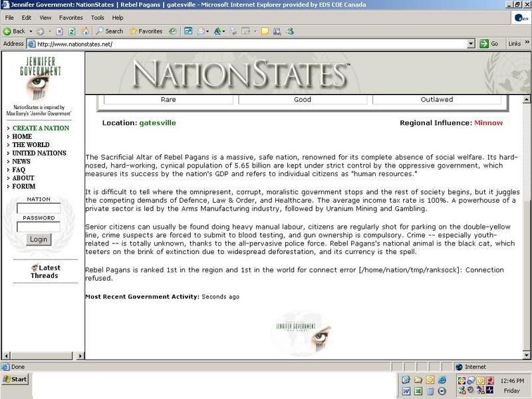Image resolution: width=532 pixels, height=399 pixels.
Task: Click the Messenger toolbar icon
Action: [x=290, y=31]
